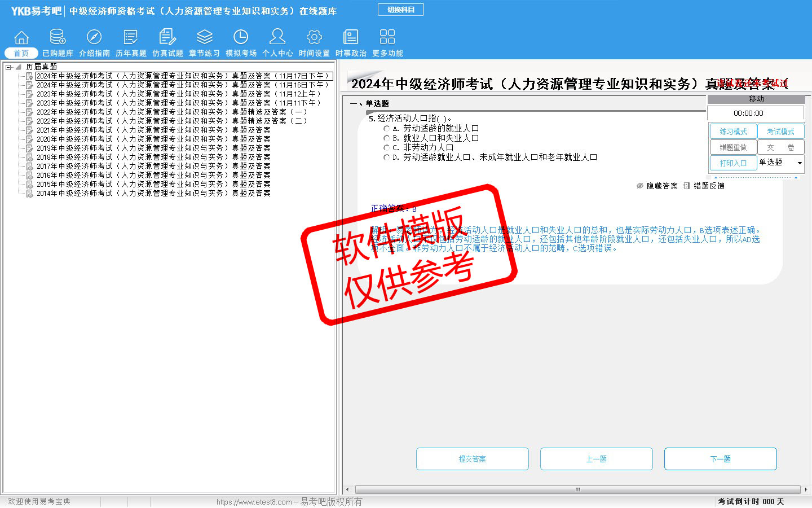Open 时间设置 gear icon

314,38
